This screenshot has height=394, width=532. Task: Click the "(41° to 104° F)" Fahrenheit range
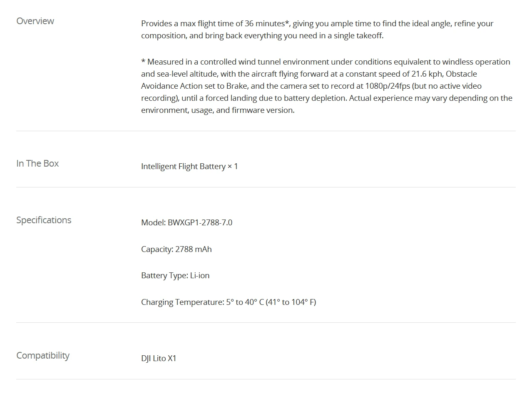tap(291, 302)
